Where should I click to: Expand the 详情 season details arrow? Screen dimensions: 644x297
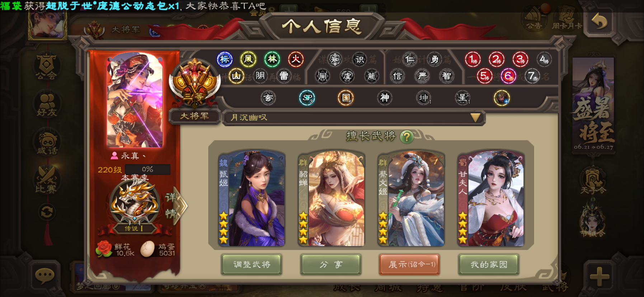coord(176,206)
